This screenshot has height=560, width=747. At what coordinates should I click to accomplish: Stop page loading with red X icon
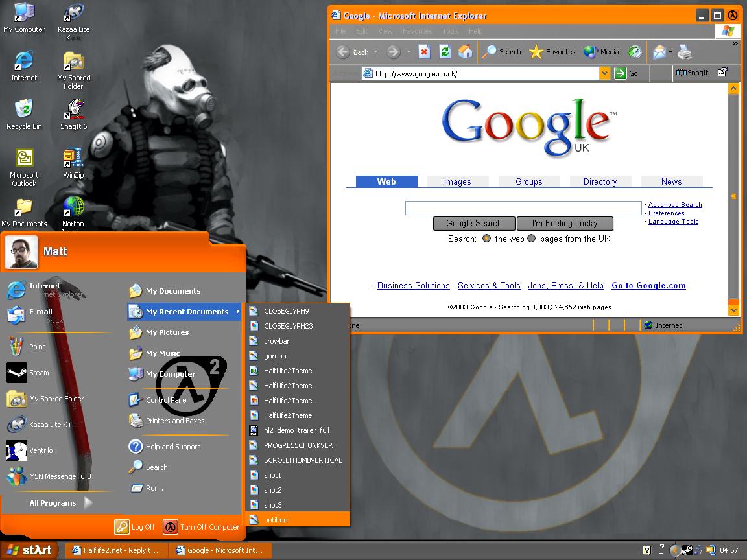pos(424,51)
